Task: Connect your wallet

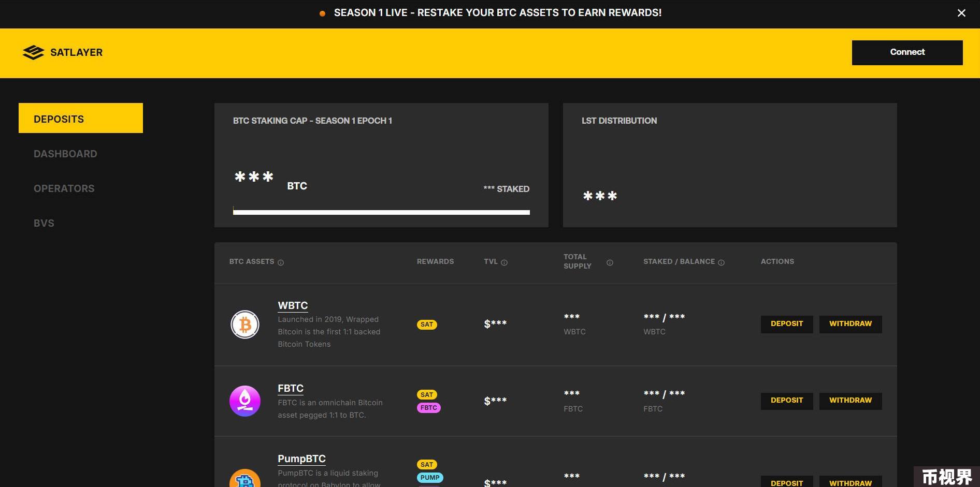Action: pos(907,52)
